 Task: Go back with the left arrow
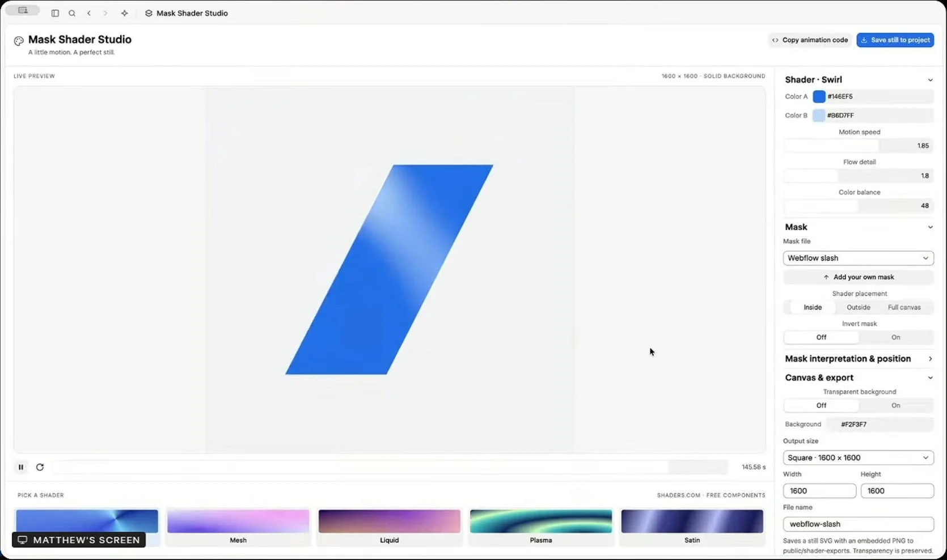[89, 13]
